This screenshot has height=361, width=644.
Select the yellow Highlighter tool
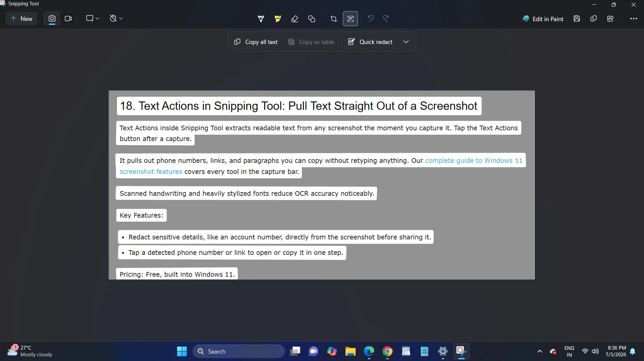coord(278,19)
